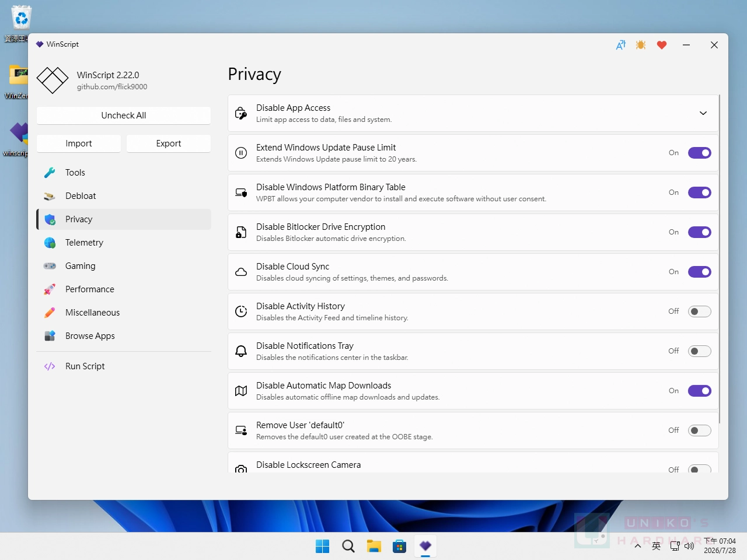This screenshot has height=560, width=747.
Task: Open the Gaming page
Action: tap(124, 266)
